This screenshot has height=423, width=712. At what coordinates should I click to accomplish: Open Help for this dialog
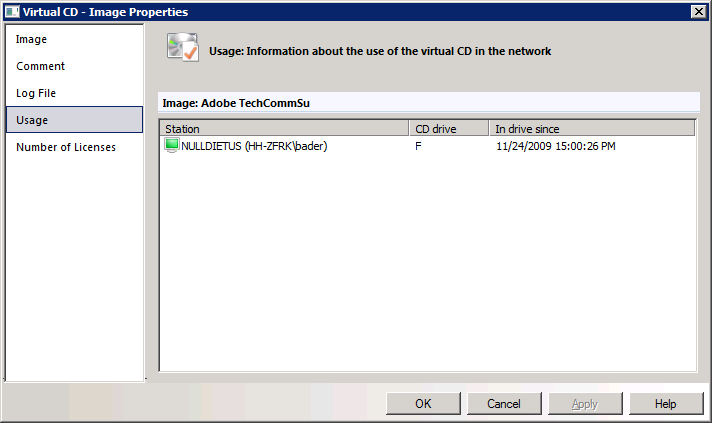click(666, 403)
